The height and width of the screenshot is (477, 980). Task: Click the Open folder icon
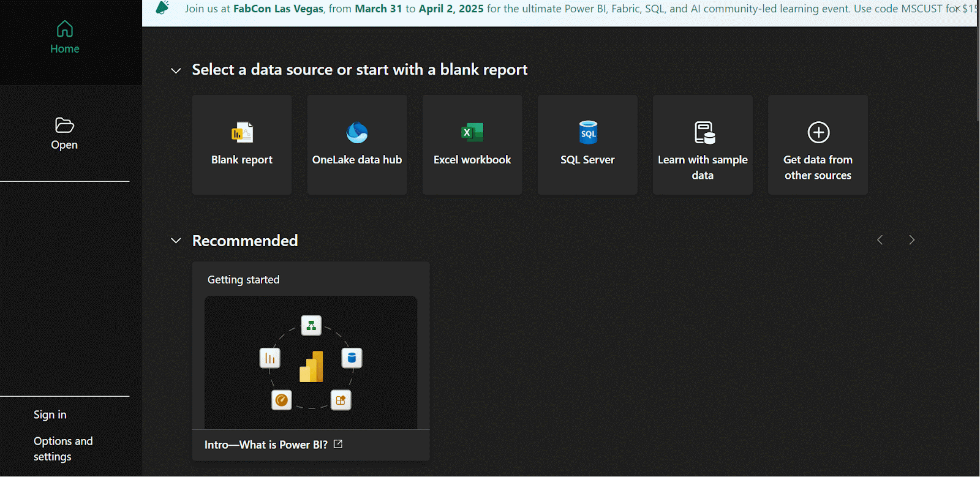coord(64,125)
